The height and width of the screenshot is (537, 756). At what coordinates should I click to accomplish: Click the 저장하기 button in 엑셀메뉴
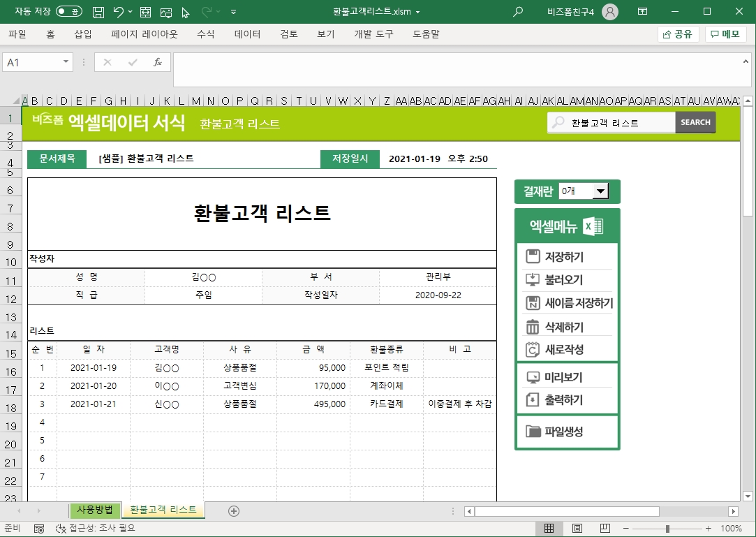564,257
